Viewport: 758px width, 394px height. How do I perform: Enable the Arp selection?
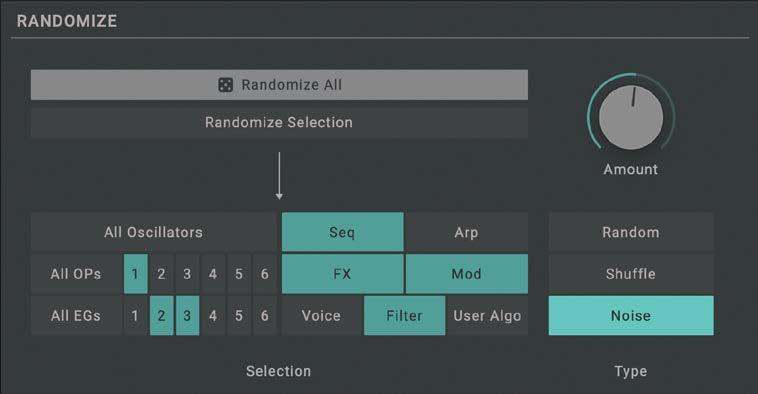click(x=466, y=232)
